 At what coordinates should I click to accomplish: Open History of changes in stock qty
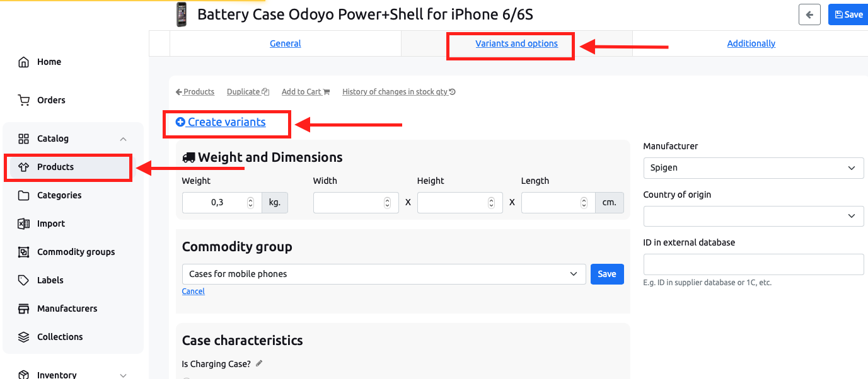[399, 92]
